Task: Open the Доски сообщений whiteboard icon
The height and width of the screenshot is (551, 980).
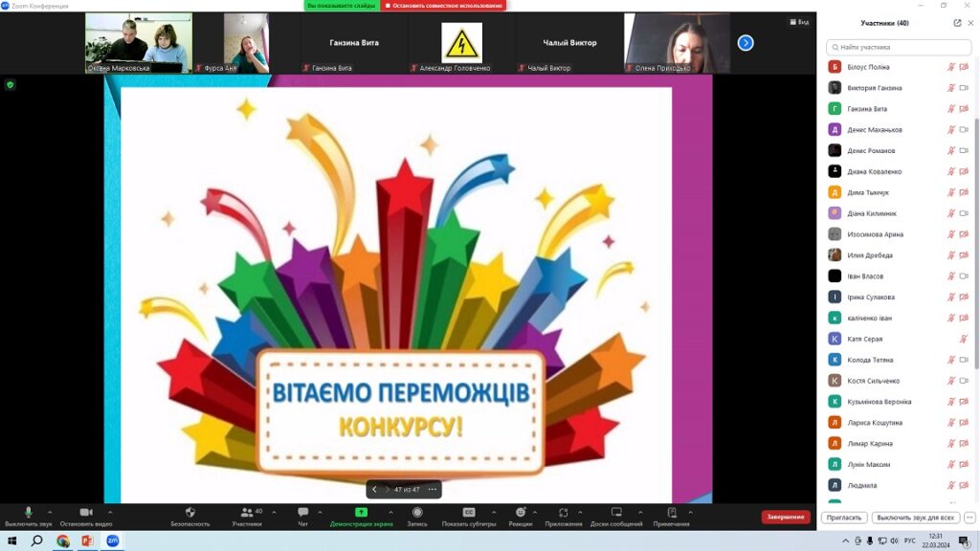Action: point(616,513)
